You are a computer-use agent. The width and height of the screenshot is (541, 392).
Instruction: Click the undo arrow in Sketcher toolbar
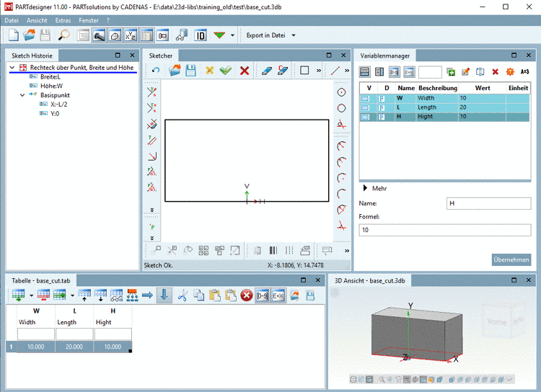point(155,71)
